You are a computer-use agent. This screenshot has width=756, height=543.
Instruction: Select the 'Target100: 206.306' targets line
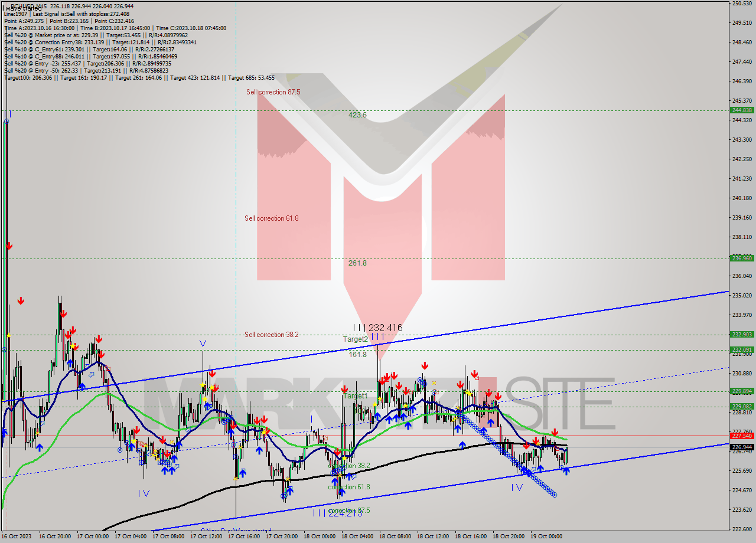(x=139, y=77)
